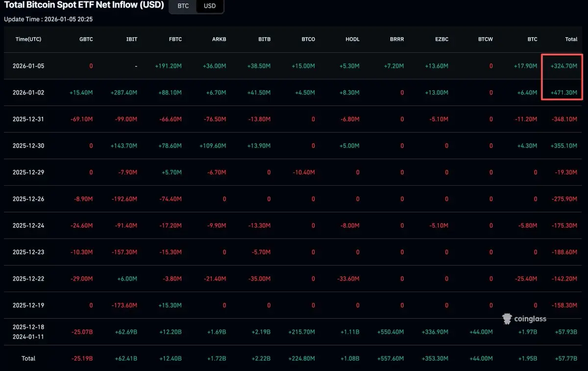Click the -192.60M IBIT cell
588x371 pixels.
[x=124, y=198]
